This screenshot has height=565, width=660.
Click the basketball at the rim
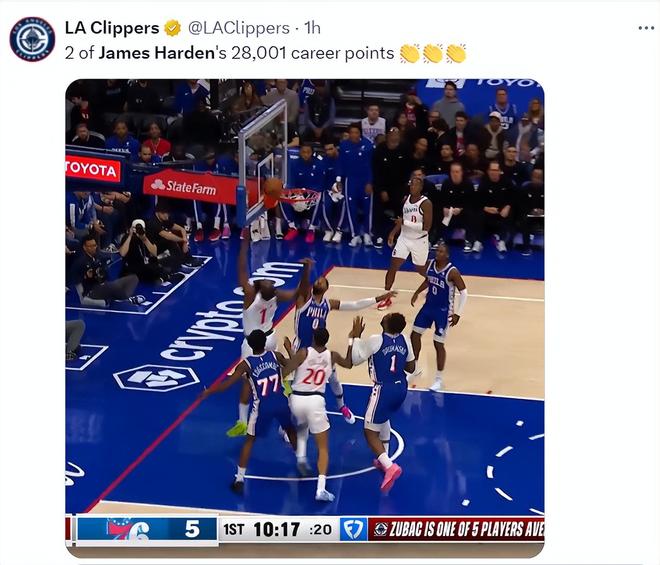tap(273, 187)
